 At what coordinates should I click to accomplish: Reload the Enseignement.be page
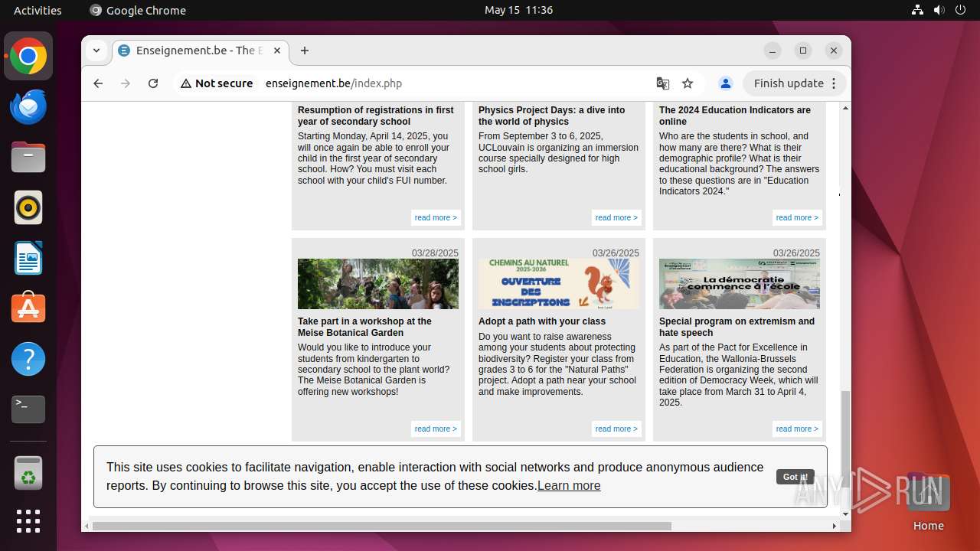(x=153, y=83)
